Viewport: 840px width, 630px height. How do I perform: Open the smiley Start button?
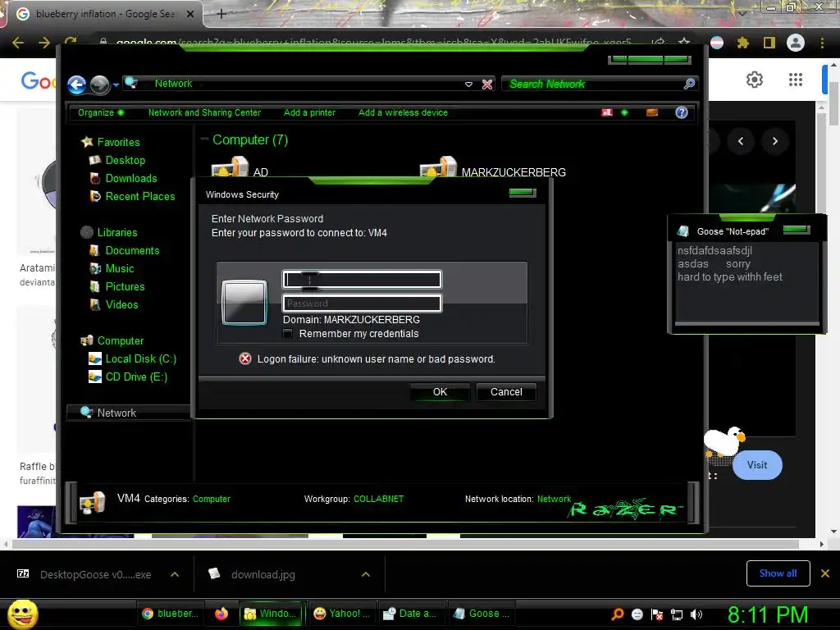(x=22, y=614)
